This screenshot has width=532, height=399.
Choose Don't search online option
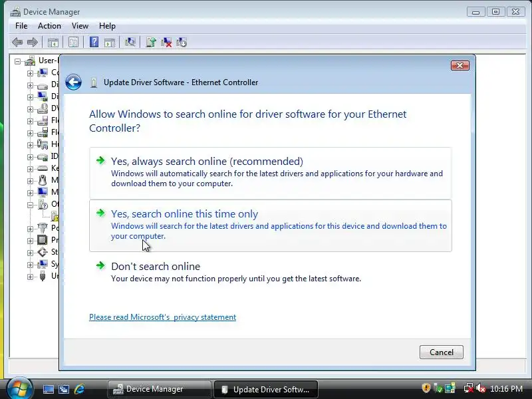(x=271, y=272)
